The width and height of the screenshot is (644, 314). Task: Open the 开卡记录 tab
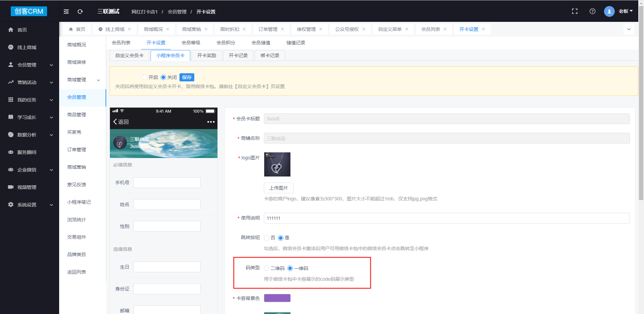238,55
